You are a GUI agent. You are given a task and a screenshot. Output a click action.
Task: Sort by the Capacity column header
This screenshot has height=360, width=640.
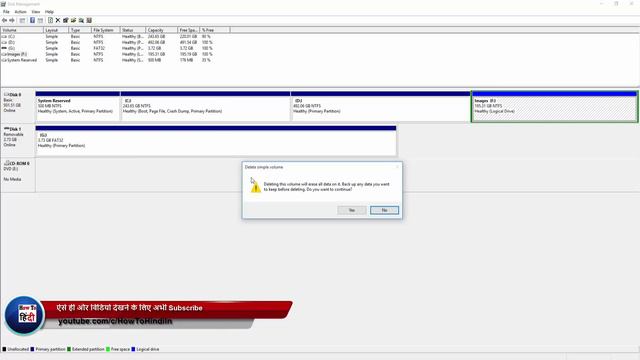tap(162, 30)
